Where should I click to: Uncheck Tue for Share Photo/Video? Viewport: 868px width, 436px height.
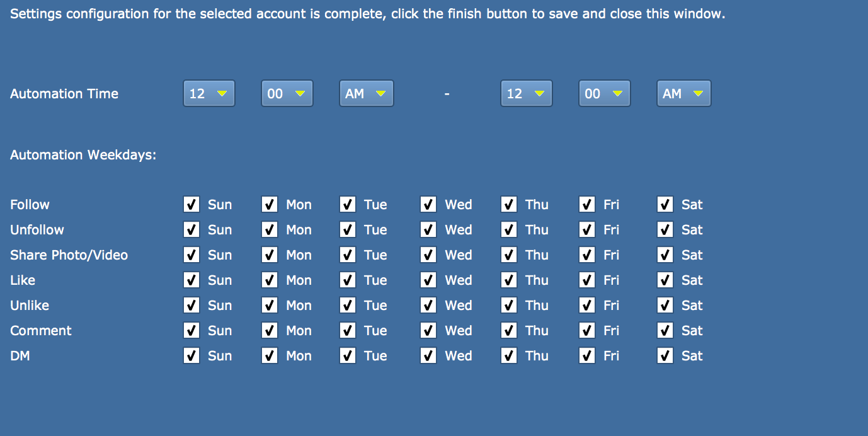(348, 255)
